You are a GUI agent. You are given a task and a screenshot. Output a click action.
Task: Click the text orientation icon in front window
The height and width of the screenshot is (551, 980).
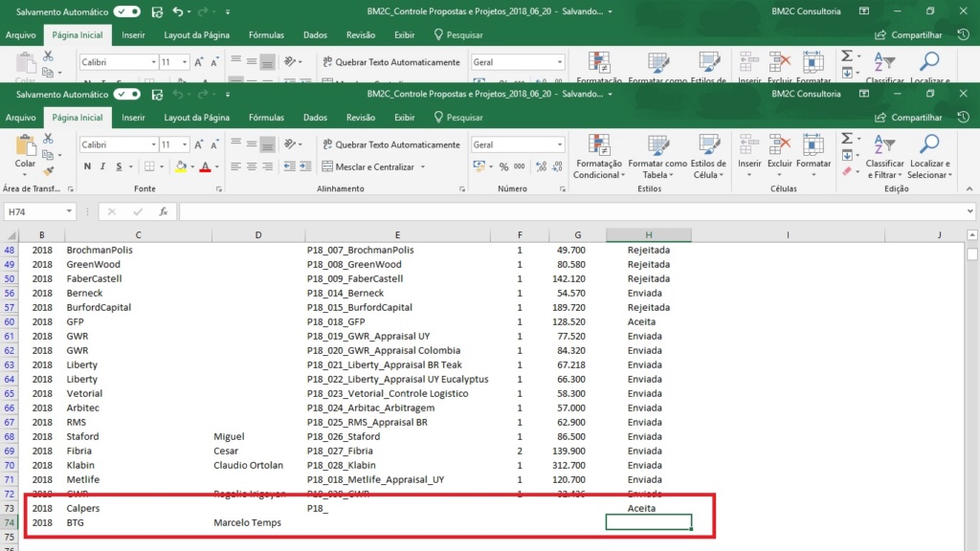(x=289, y=144)
